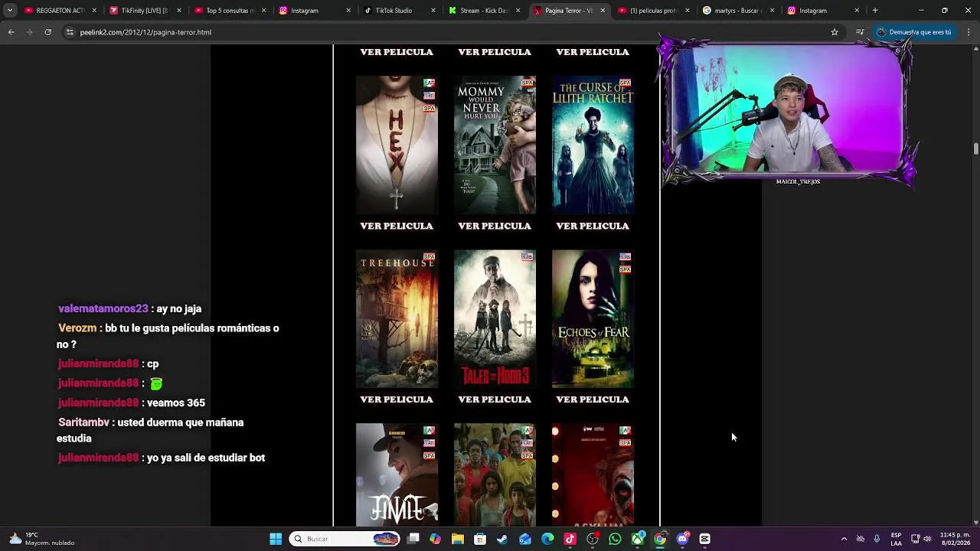The width and height of the screenshot is (980, 551).
Task: Open File Explorer from taskbar
Action: pos(457,539)
